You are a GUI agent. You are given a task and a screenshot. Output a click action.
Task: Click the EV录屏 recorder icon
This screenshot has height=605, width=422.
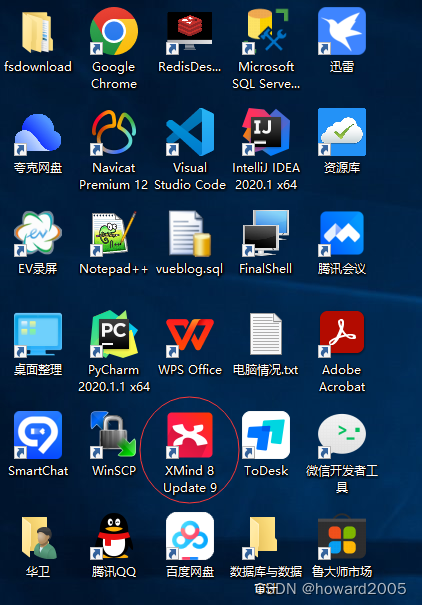pos(37,233)
